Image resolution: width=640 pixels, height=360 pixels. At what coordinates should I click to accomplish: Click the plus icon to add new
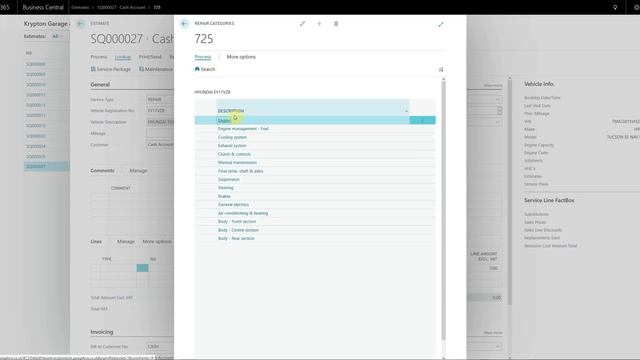click(320, 24)
